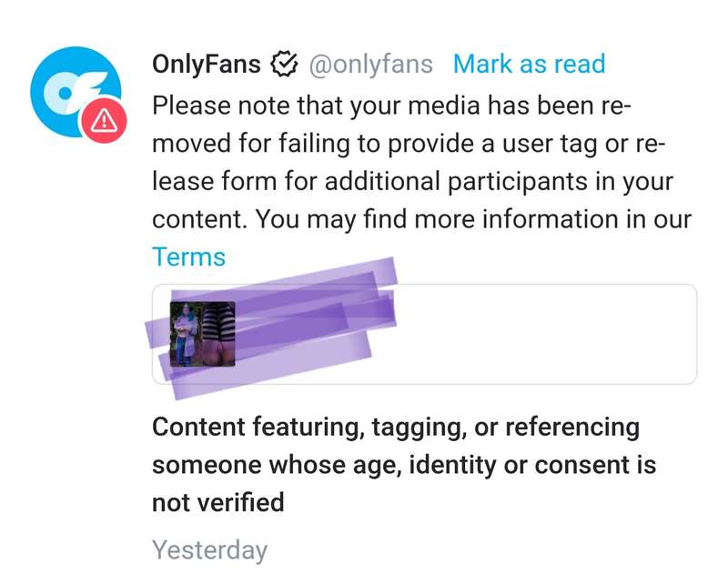Screen dimensions: 728x584
Task: Click the Yesterday timestamp
Action: 209,550
